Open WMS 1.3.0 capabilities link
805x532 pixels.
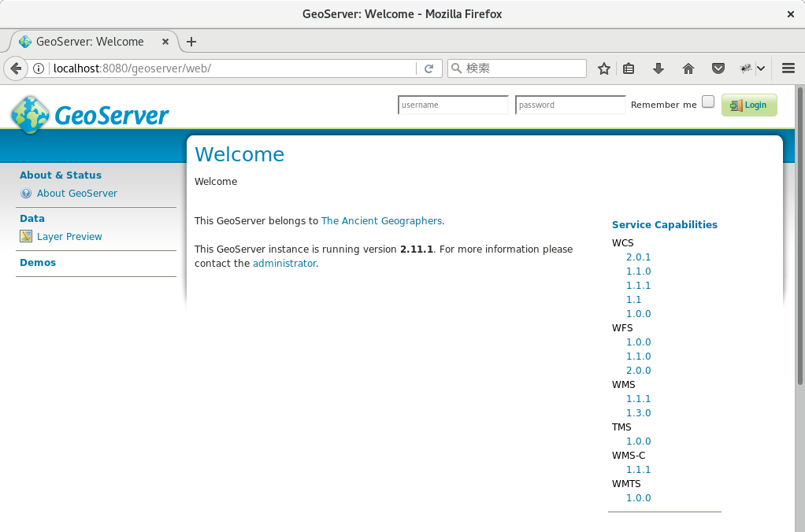[x=638, y=413]
